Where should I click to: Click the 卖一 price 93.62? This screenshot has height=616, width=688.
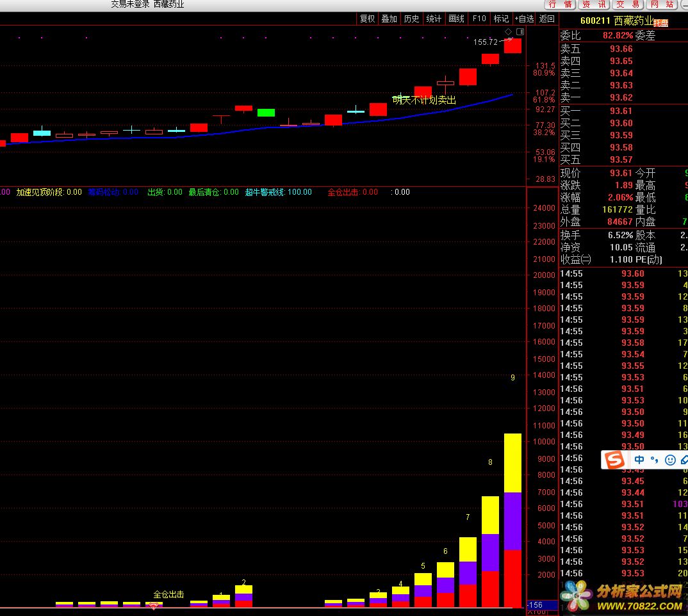[621, 97]
